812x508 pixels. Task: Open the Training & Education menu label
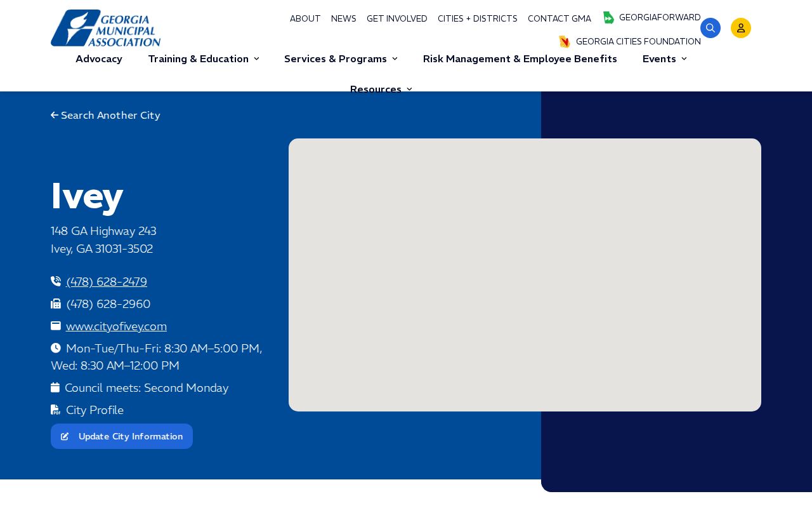(x=198, y=59)
